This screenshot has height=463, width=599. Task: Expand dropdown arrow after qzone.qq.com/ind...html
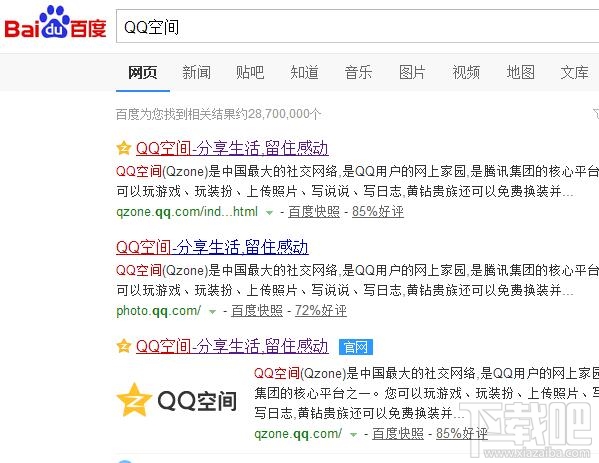[269, 212]
